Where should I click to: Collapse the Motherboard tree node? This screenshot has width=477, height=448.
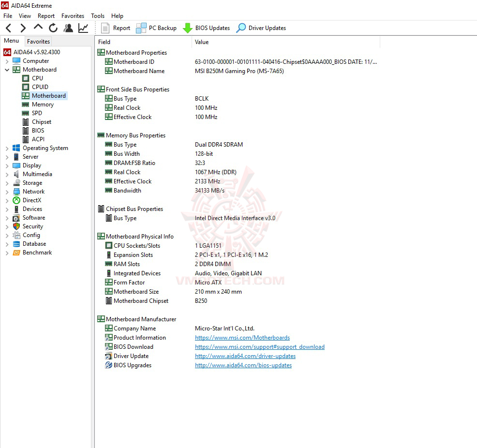pos(7,70)
